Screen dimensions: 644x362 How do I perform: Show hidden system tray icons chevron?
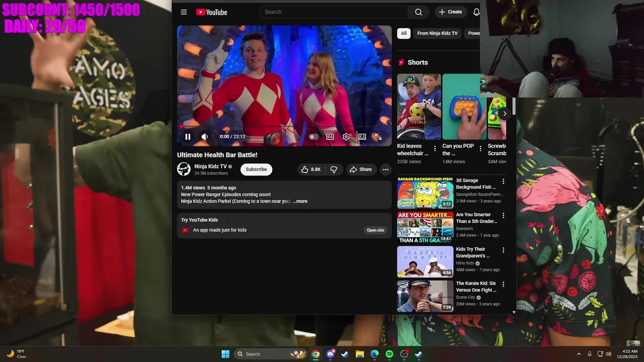[579, 354]
